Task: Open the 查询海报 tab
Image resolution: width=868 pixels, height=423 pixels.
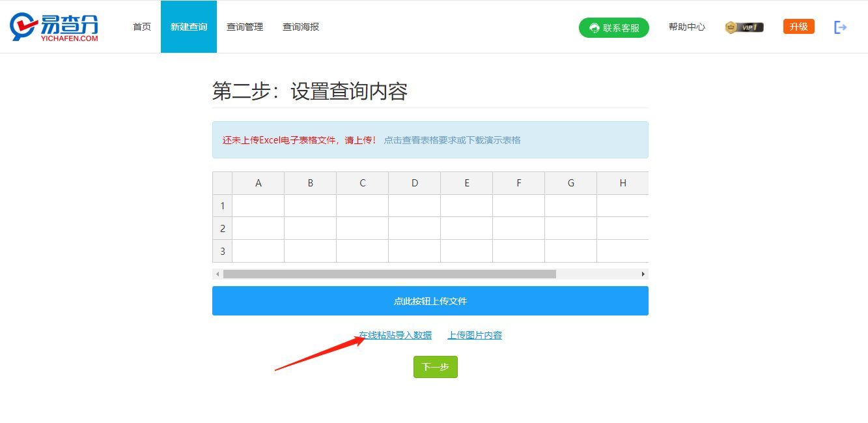Action: 300,27
